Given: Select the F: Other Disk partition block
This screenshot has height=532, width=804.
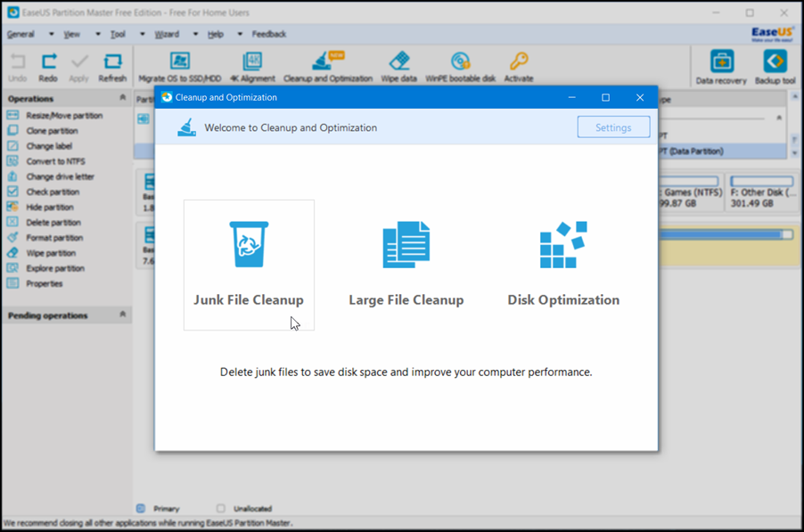Looking at the screenshot, I should (762, 192).
